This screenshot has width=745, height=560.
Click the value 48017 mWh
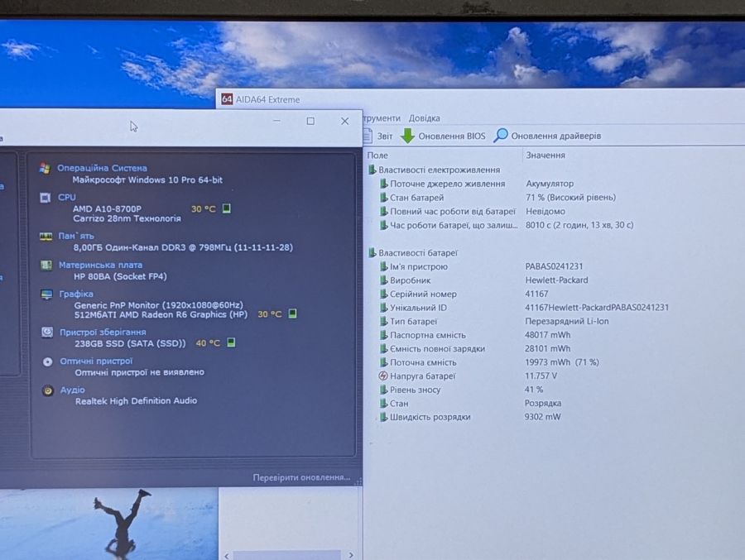[547, 335]
